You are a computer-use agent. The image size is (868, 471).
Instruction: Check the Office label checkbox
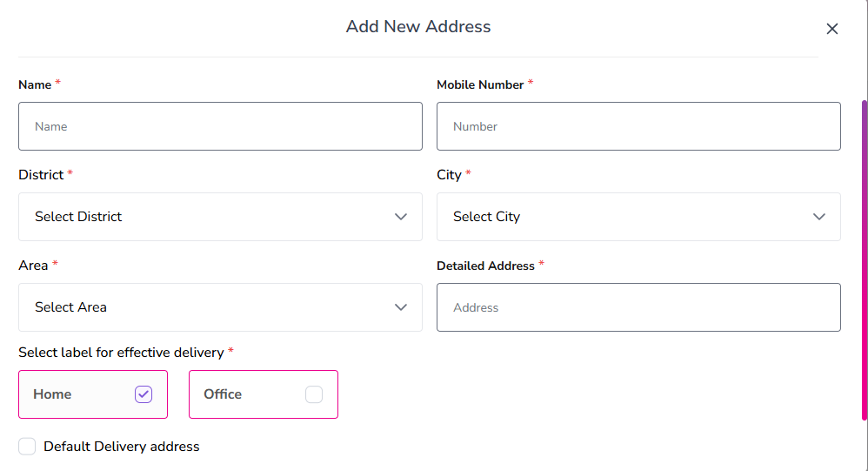click(x=314, y=394)
